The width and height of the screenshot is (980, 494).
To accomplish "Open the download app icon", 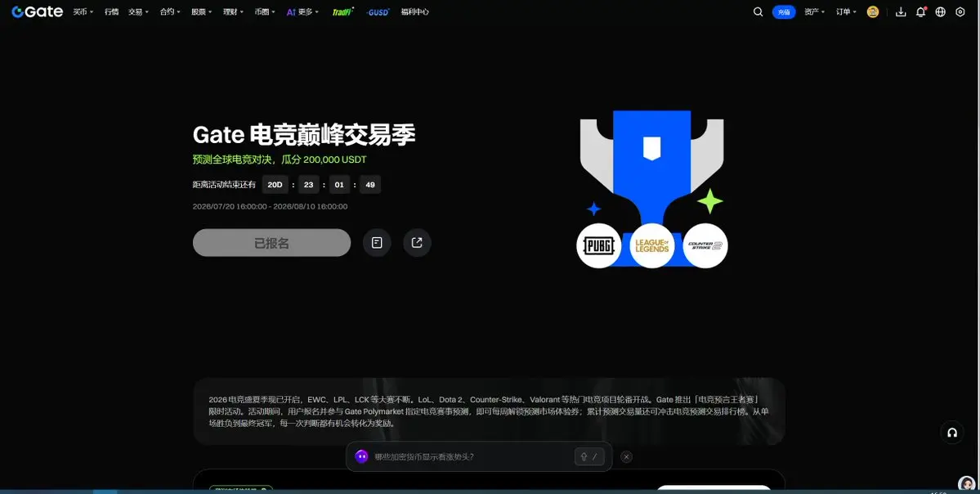I will [901, 12].
